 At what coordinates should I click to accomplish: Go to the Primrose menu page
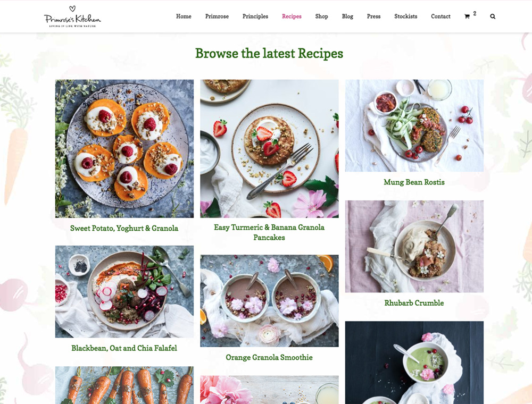tap(217, 16)
